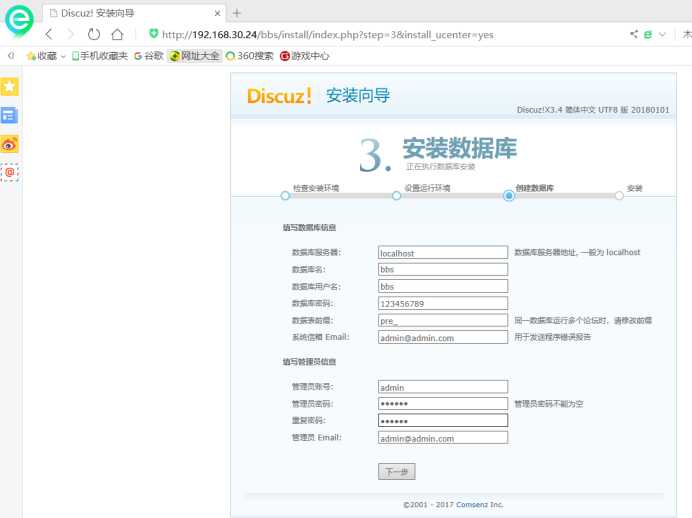Image resolution: width=692 pixels, height=518 pixels.
Task: Focus the 重复密码 field
Action: point(443,420)
